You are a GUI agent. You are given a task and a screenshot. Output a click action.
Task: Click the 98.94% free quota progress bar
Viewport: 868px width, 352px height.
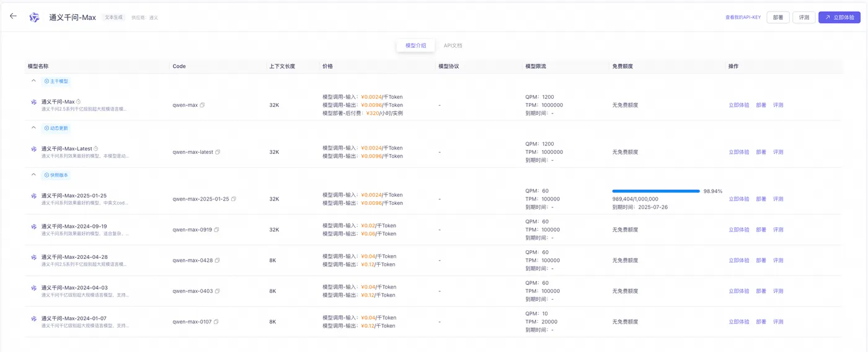[656, 191]
